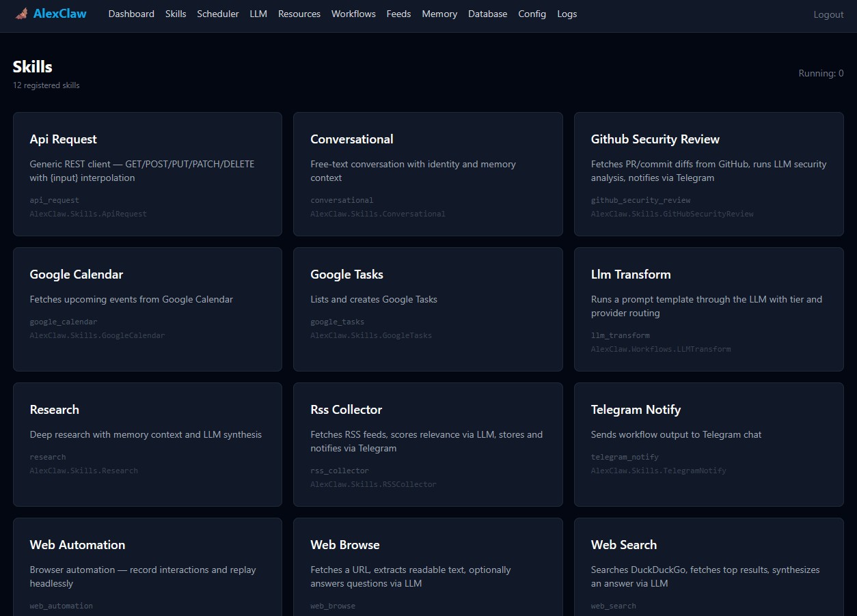
Task: Click the conversational identifier text
Action: pyautogui.click(x=342, y=200)
